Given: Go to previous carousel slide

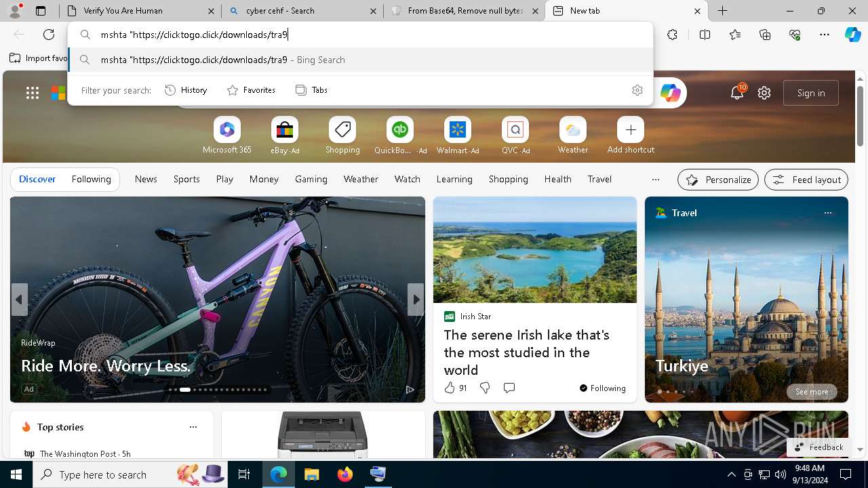Looking at the screenshot, I should (x=19, y=300).
